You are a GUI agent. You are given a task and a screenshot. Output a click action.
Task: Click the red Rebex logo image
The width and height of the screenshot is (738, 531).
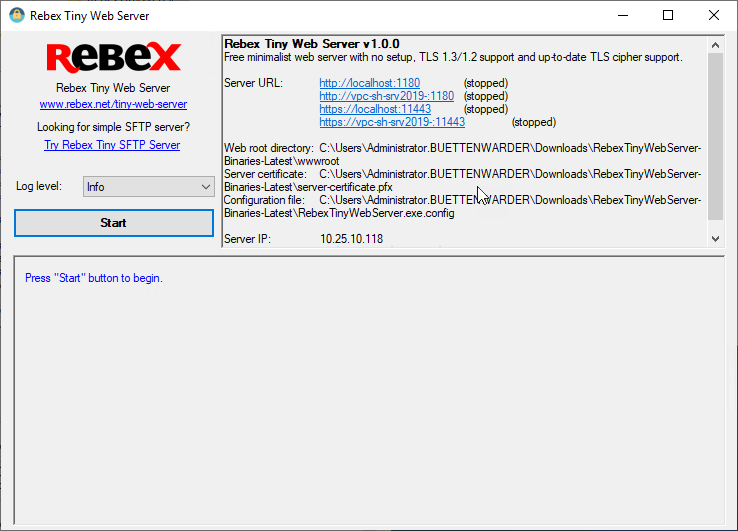113,57
